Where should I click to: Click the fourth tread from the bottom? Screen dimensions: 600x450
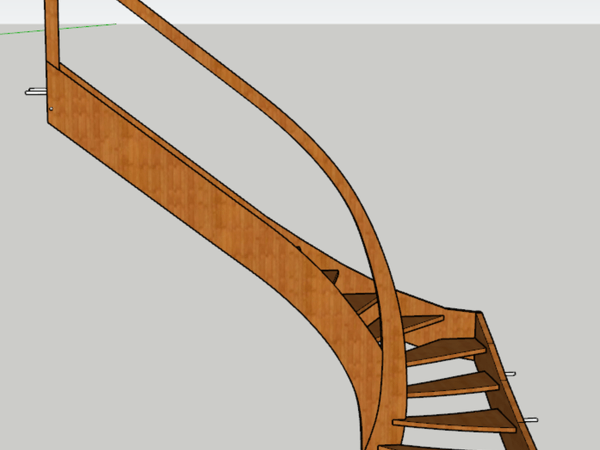pos(440,349)
